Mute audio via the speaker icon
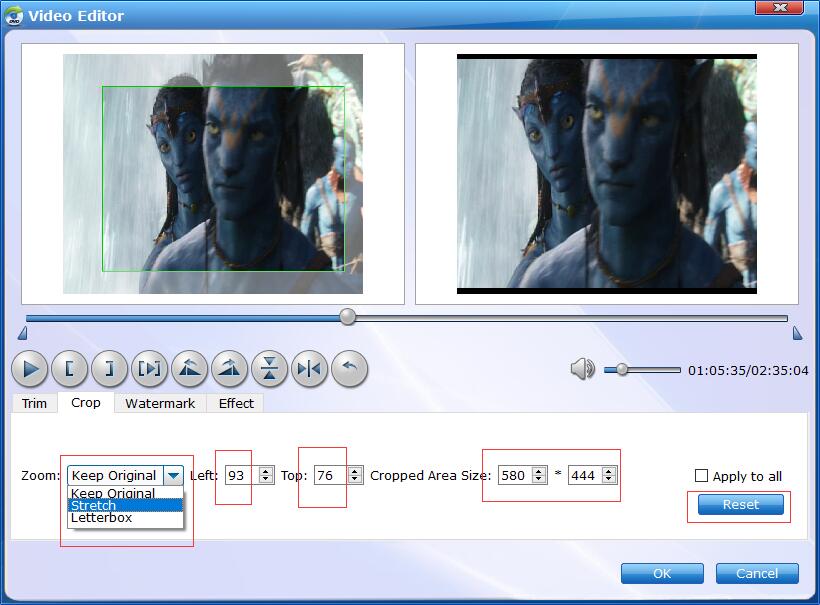 [x=582, y=369]
